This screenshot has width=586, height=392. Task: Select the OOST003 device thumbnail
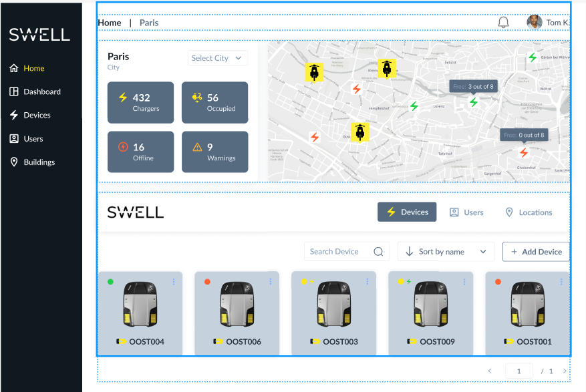[x=334, y=305]
